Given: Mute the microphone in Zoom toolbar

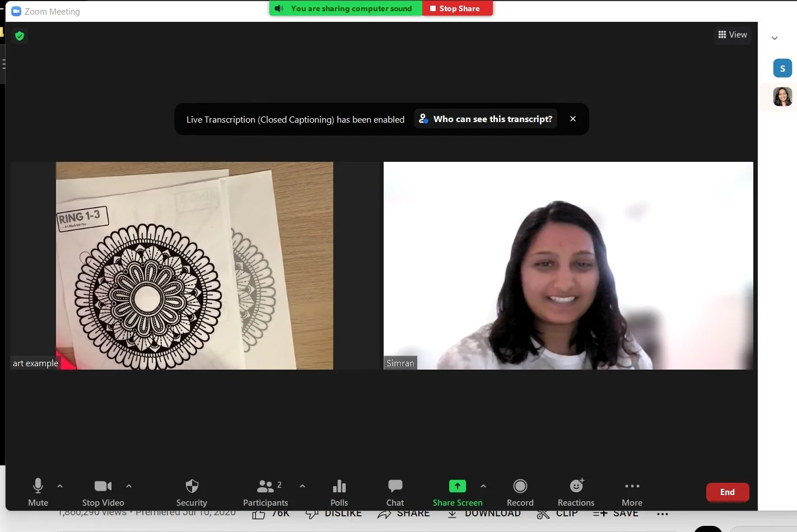Looking at the screenshot, I should point(38,492).
